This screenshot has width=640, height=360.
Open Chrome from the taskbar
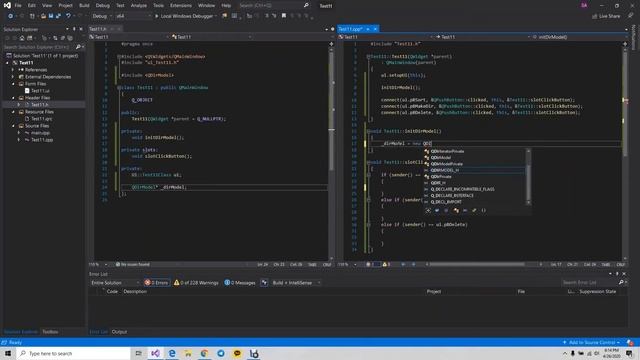[204, 353]
